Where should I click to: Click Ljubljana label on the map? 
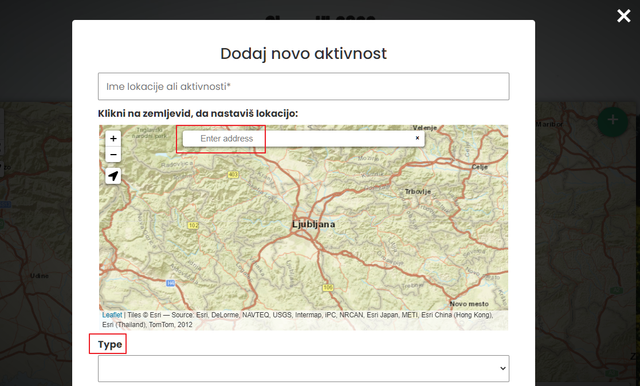tap(313, 224)
